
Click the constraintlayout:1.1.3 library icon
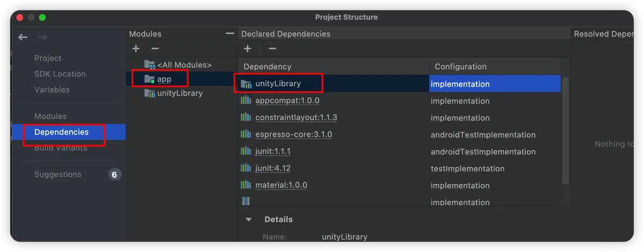(x=246, y=117)
